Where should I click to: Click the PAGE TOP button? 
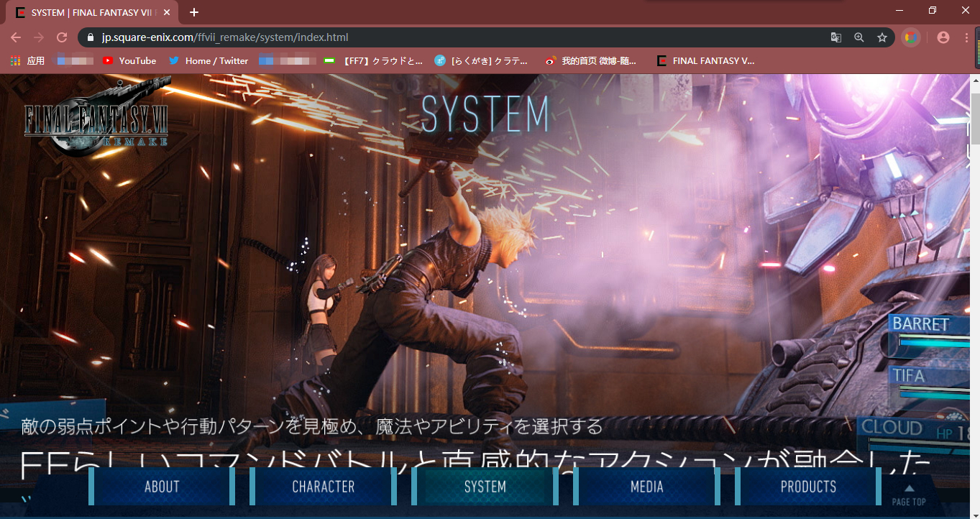click(909, 495)
